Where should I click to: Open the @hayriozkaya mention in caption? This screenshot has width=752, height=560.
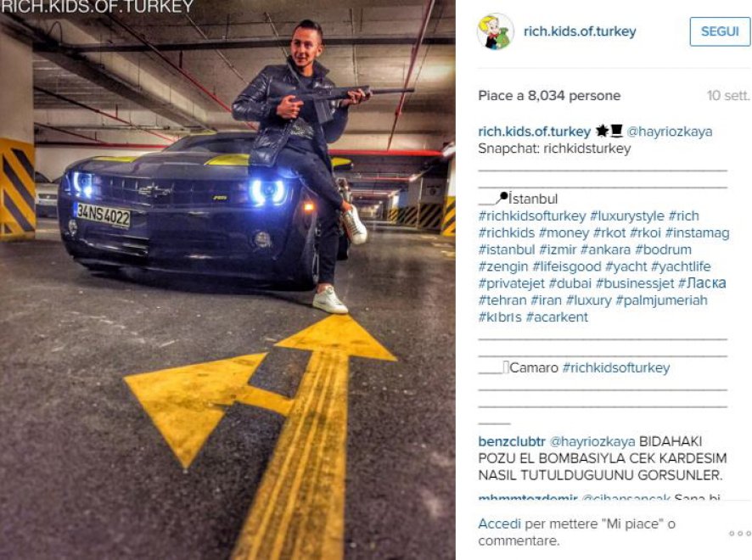pos(670,132)
